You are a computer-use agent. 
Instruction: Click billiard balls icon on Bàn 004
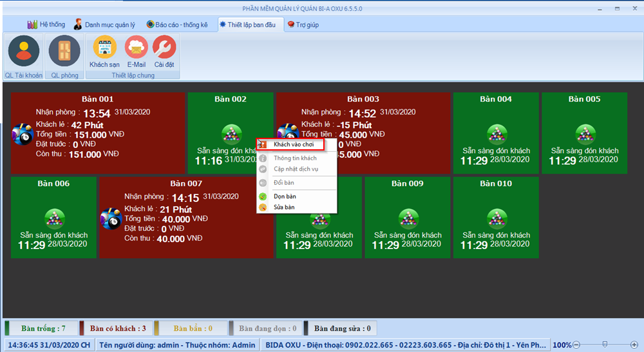coord(496,133)
